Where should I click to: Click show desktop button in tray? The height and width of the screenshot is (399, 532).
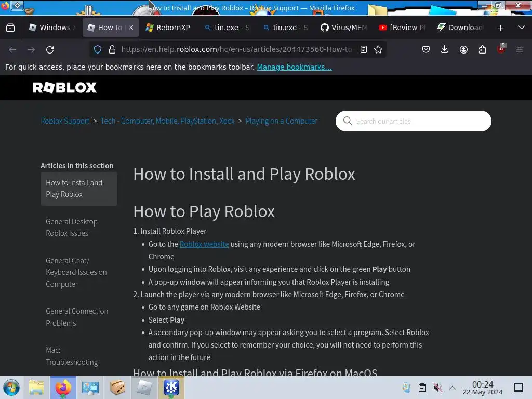(518, 388)
